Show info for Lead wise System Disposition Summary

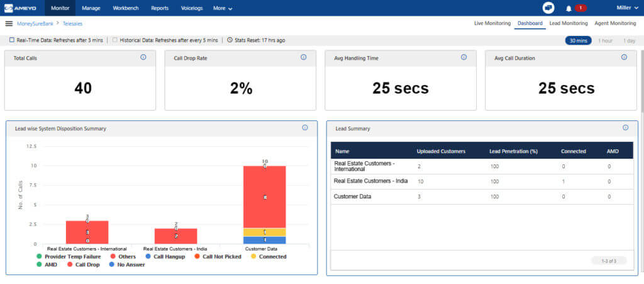[x=305, y=128]
